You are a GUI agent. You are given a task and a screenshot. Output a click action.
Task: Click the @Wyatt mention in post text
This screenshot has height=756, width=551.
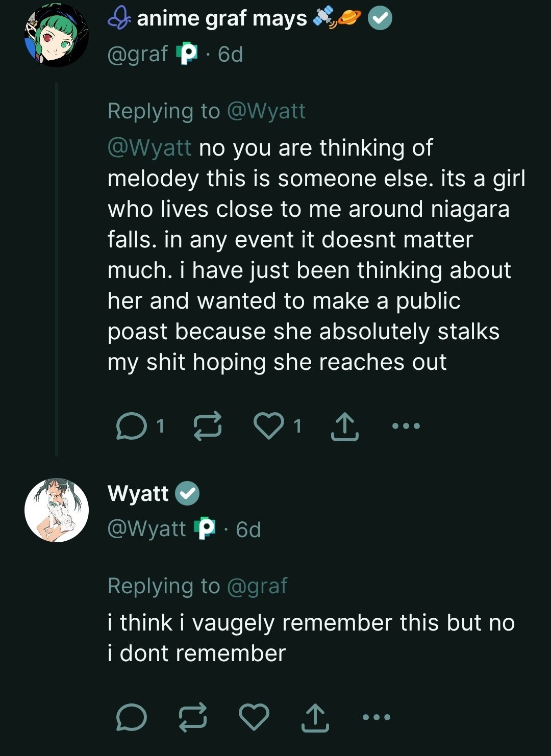tap(149, 148)
